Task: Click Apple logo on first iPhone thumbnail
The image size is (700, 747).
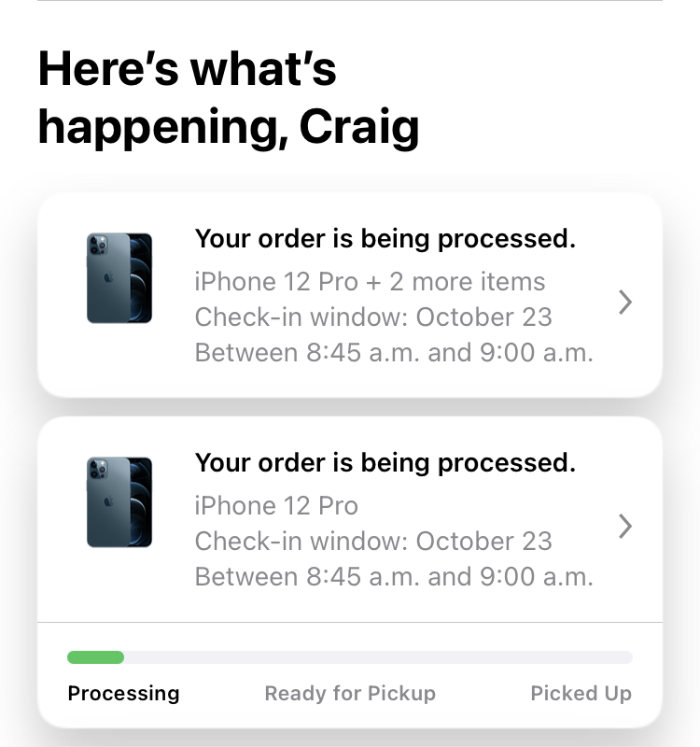Action: pos(108,277)
